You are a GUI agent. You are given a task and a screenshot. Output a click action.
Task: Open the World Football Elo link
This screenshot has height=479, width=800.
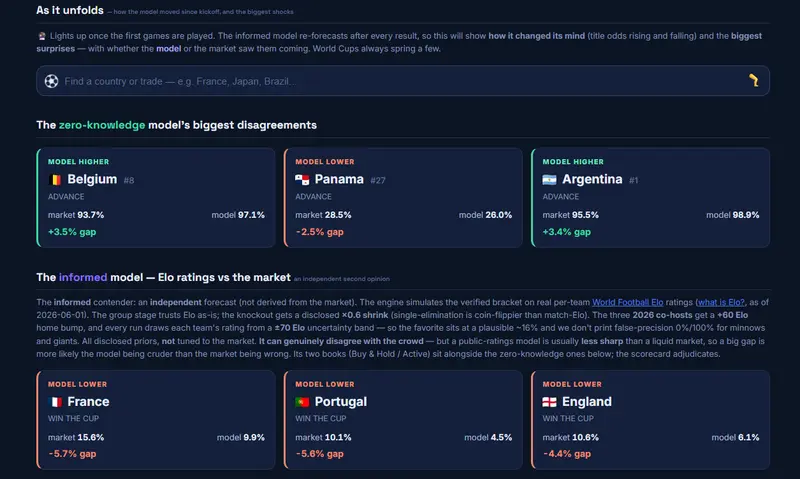[627, 302]
